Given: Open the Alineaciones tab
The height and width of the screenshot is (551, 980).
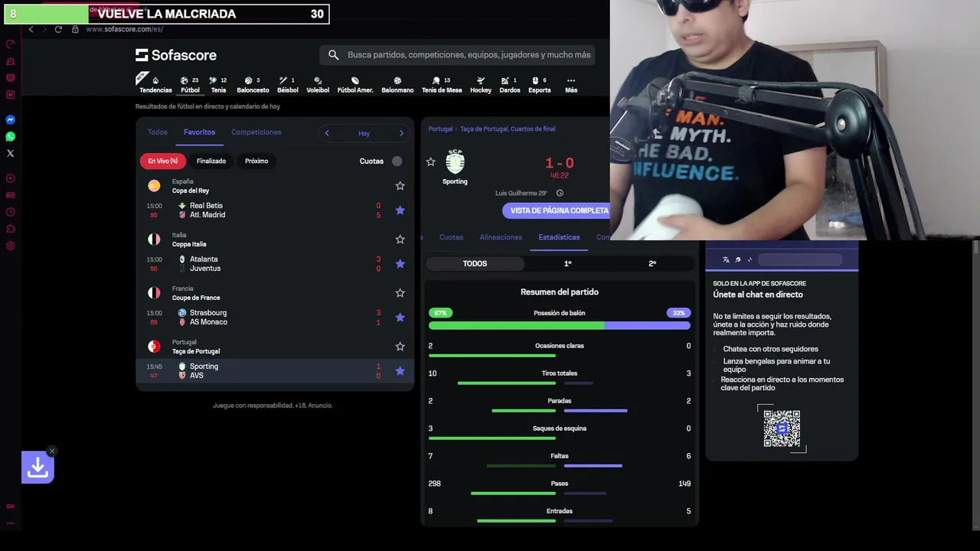Looking at the screenshot, I should coord(501,237).
